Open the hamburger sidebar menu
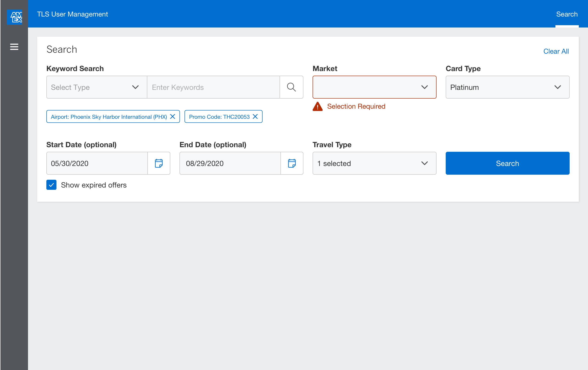The height and width of the screenshot is (370, 588). (x=14, y=47)
